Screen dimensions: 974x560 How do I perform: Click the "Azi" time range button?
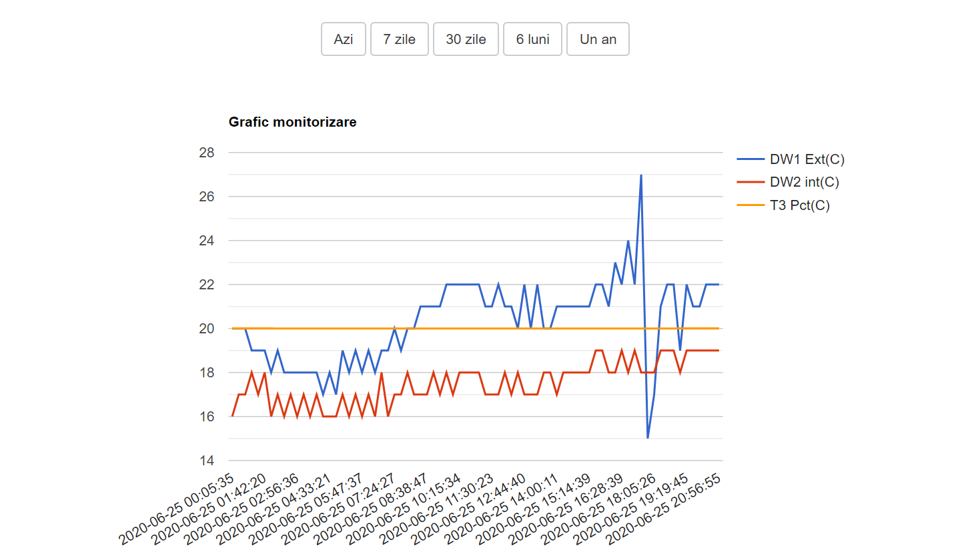coord(343,39)
